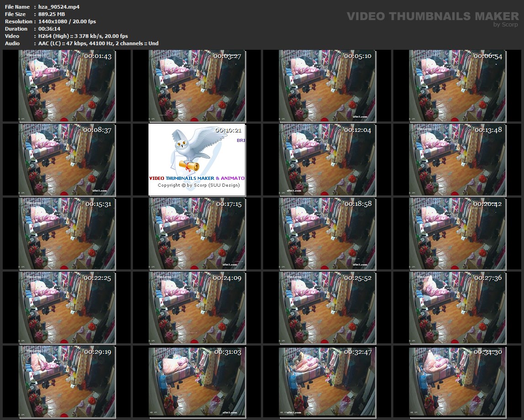Click the H264 (High) video codec line
The width and height of the screenshot is (524, 420).
[x=83, y=36]
